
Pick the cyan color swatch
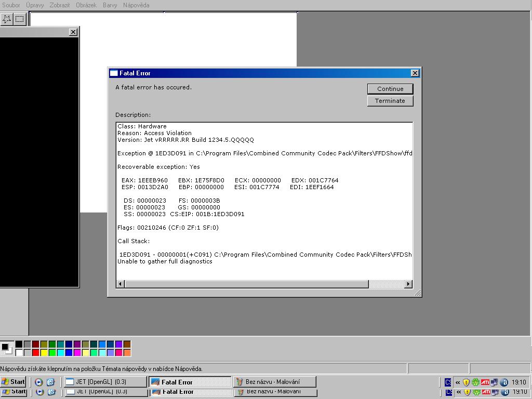(x=60, y=353)
